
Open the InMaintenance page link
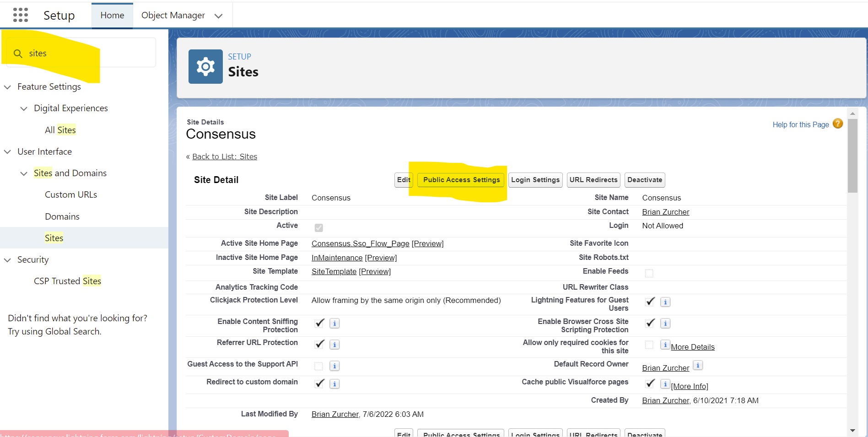click(x=337, y=258)
